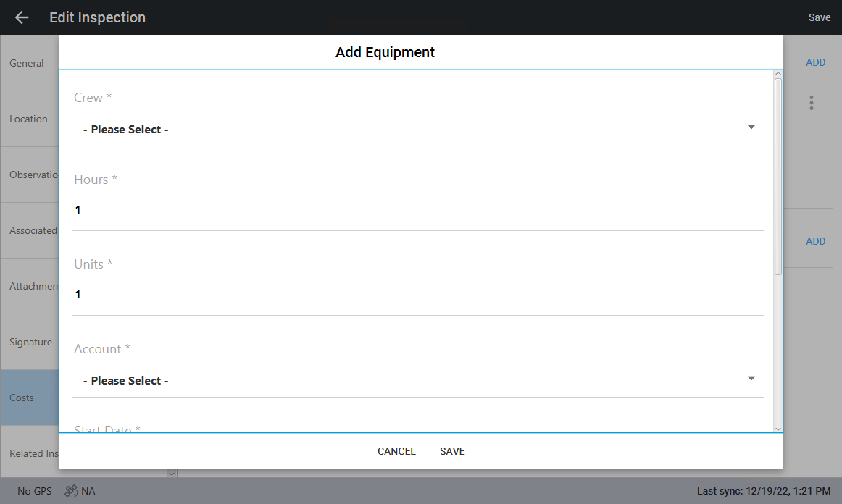Select the Location tab
The height and width of the screenshot is (504, 842).
pyautogui.click(x=29, y=119)
